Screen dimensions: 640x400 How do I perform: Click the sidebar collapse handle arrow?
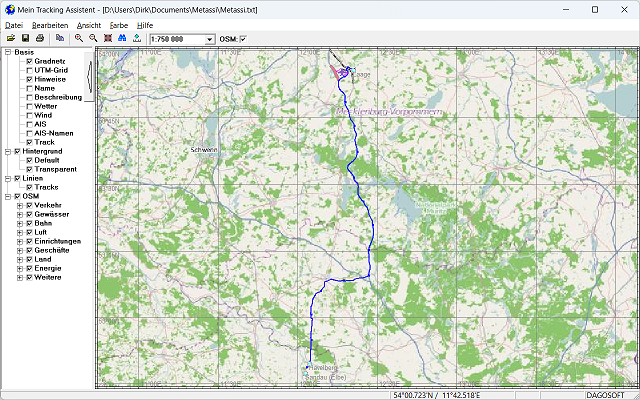coord(90,75)
